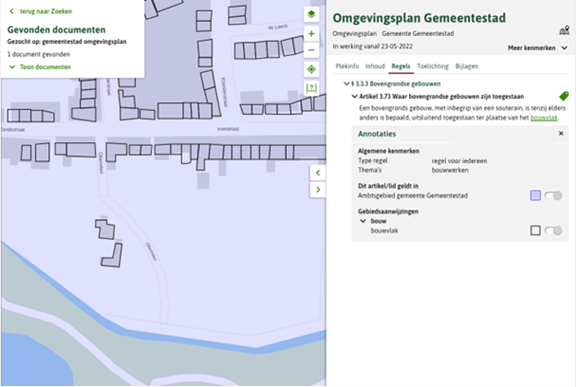Collapse Artikel 3.73 heading

point(354,97)
